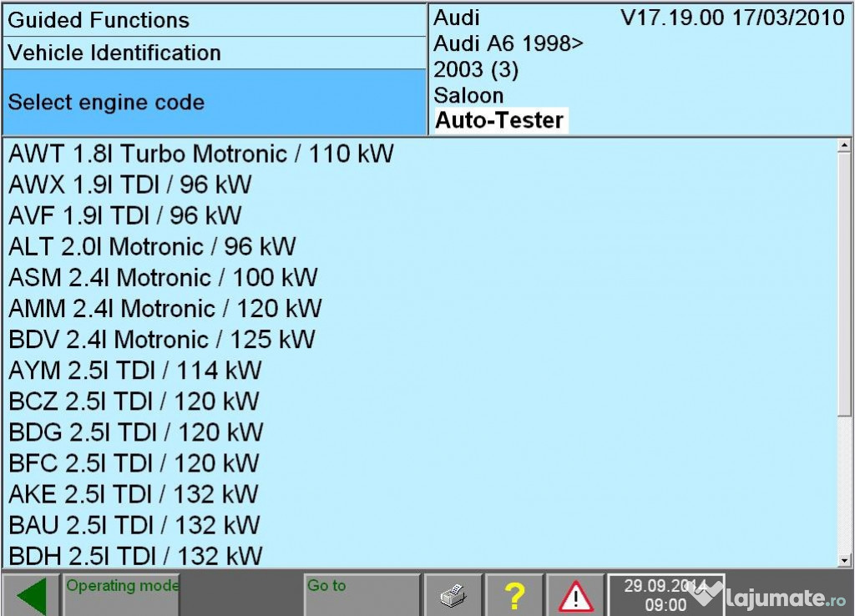Viewport: 855px width, 616px height.
Task: Open help with the yellow question mark
Action: [x=514, y=595]
